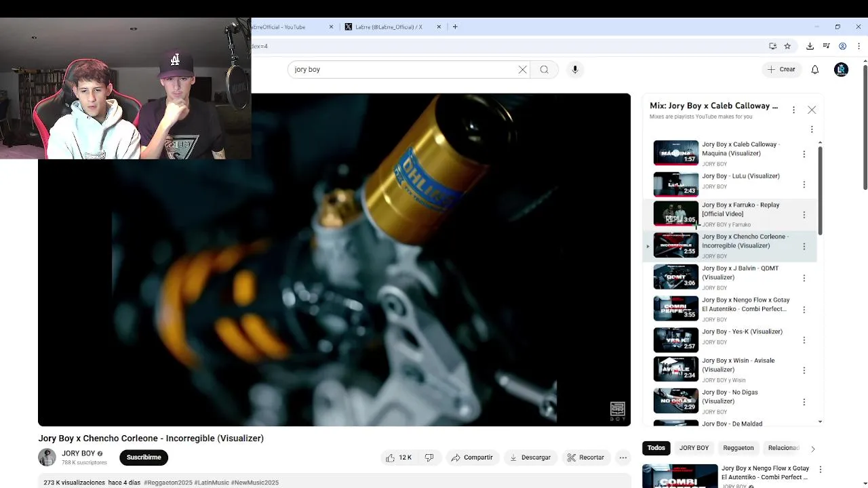Open options for QDMT (Visualizer)
This screenshot has height=488, width=868.
(x=804, y=278)
